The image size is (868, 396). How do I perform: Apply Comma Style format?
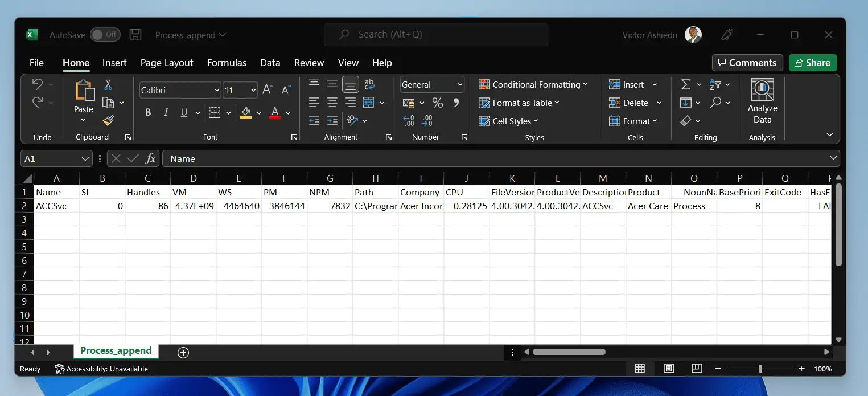tap(456, 103)
